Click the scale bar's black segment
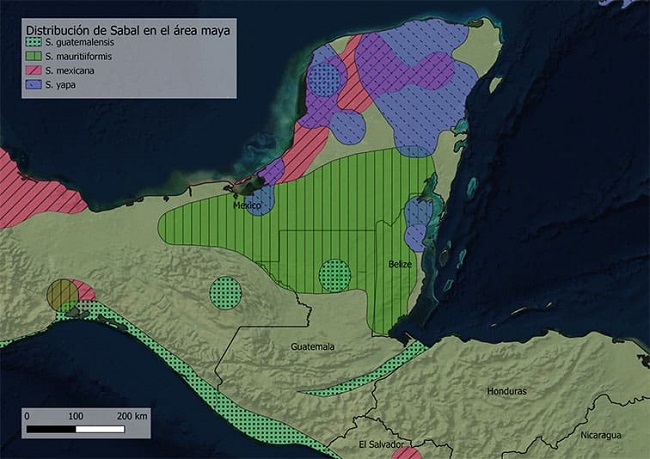 [x=50, y=430]
